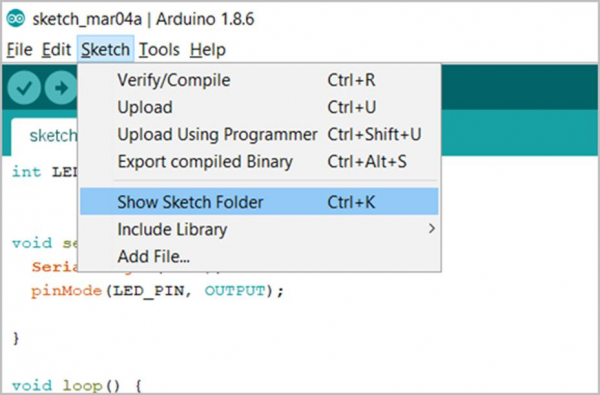Click the pinMode code line in the editor
The width and height of the screenshot is (600, 395).
tap(158, 291)
